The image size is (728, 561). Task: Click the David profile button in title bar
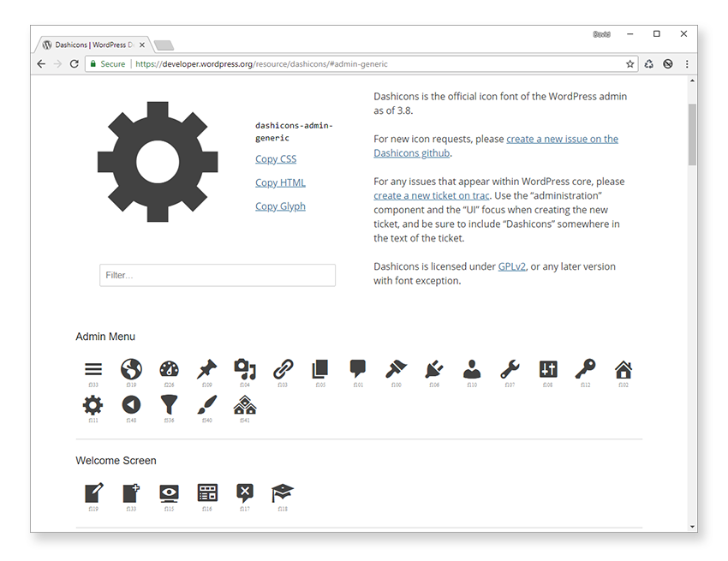(x=601, y=34)
